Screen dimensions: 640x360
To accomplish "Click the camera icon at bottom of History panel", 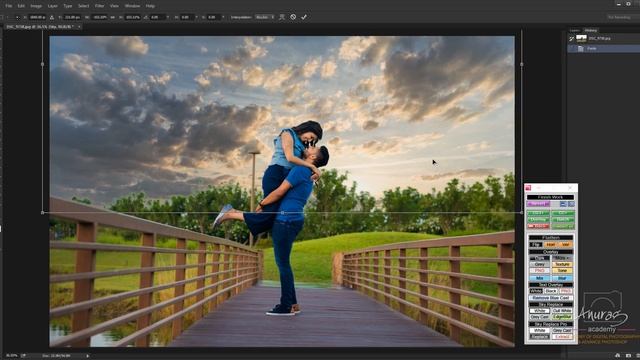I will click(628, 356).
